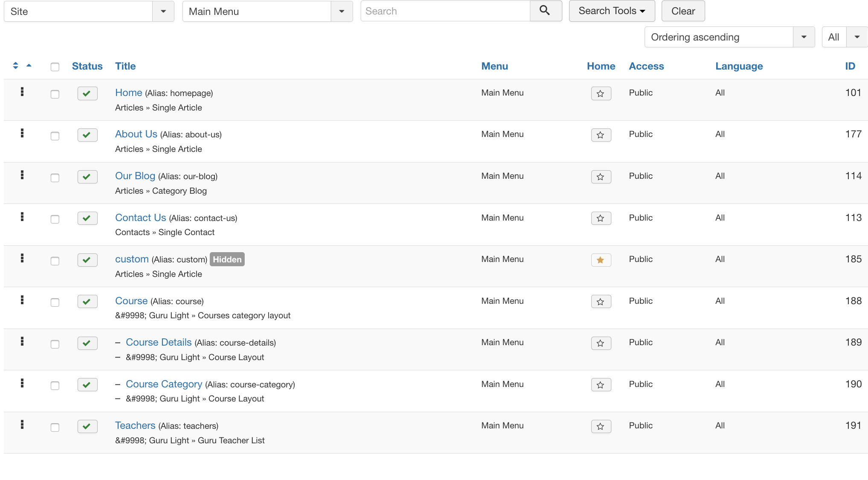This screenshot has width=868, height=480.
Task: Check the select-all checkbox in header
Action: (55, 67)
